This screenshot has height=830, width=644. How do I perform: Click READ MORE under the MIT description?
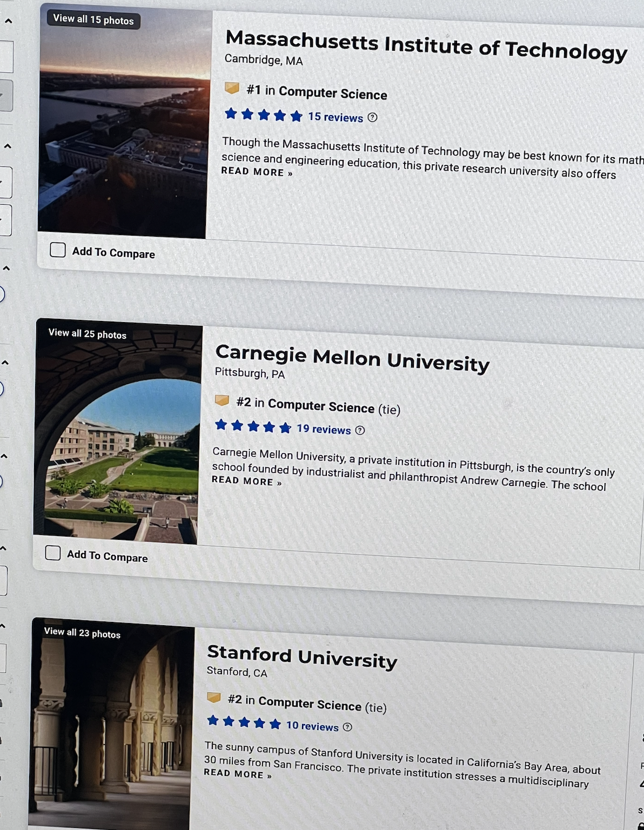[257, 172]
